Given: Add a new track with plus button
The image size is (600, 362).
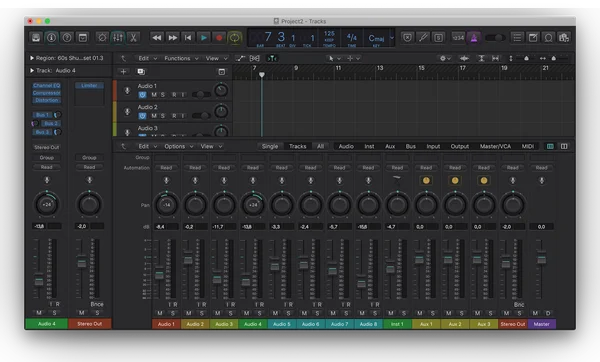Looking at the screenshot, I should [x=123, y=72].
